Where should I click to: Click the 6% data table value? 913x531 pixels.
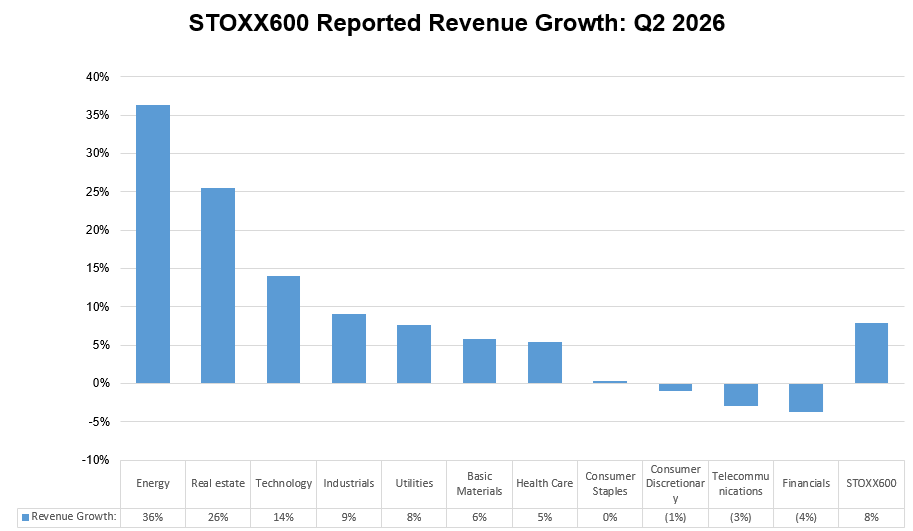[x=479, y=517]
